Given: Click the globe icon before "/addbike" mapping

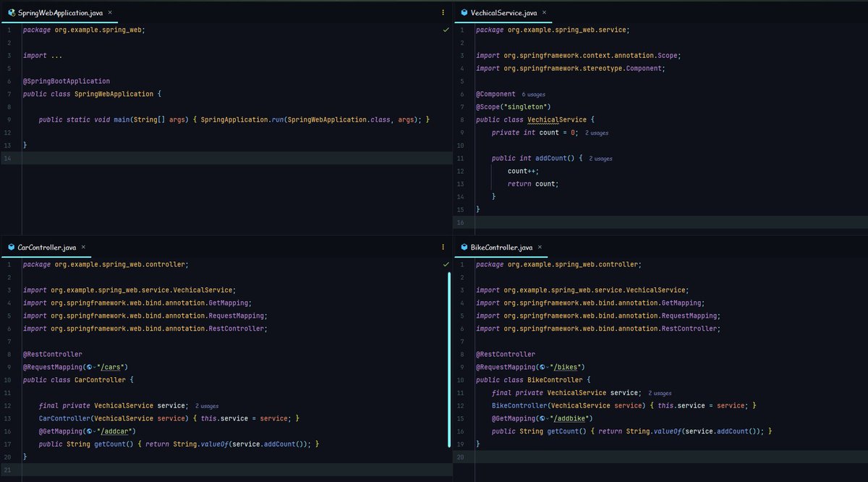Looking at the screenshot, I should 542,418.
